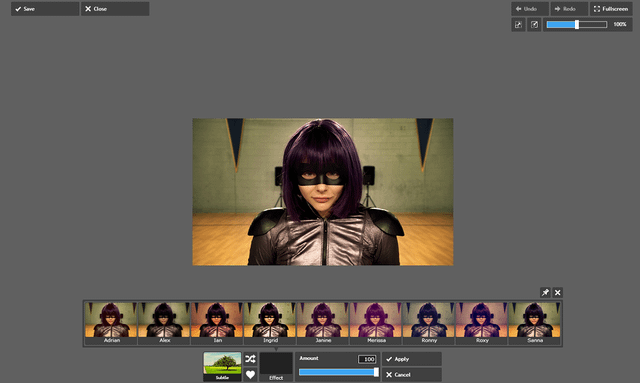Adjust the Amount slider
The height and width of the screenshot is (383, 640).
click(x=339, y=372)
